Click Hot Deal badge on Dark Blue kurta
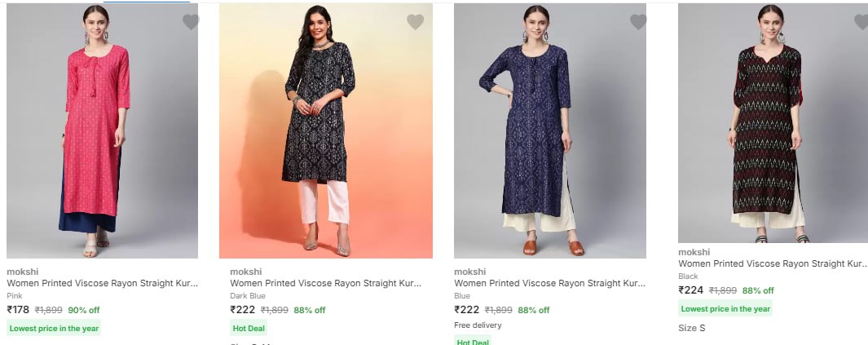 point(248,328)
